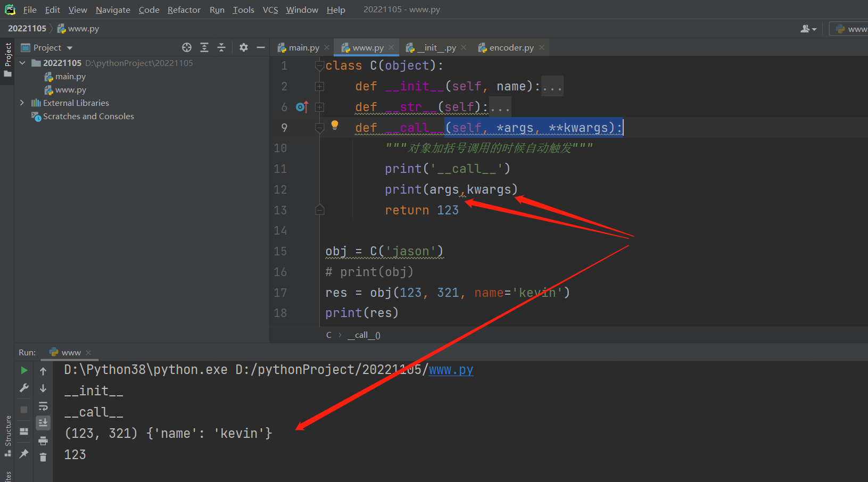Select www.py in the Project tree
Screen dimensions: 868x482
[x=70, y=90]
